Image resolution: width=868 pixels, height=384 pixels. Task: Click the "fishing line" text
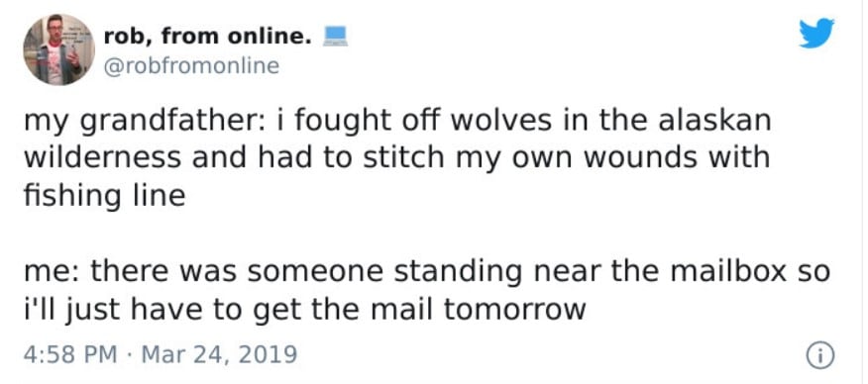click(104, 196)
